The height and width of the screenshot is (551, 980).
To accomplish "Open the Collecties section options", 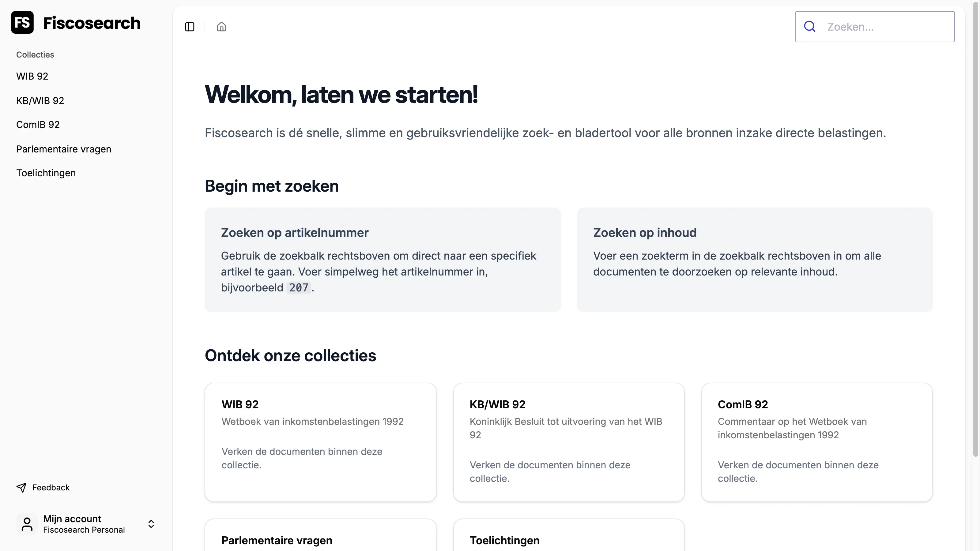I will pyautogui.click(x=35, y=54).
